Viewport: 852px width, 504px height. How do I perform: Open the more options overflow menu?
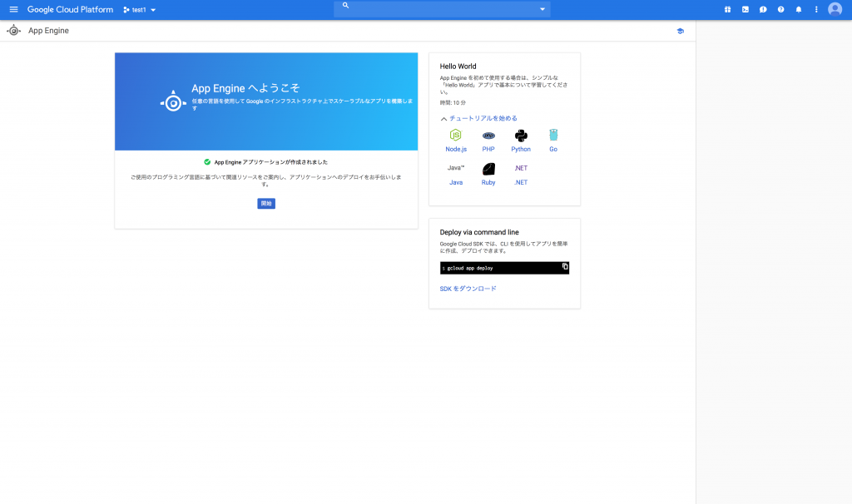coord(816,9)
